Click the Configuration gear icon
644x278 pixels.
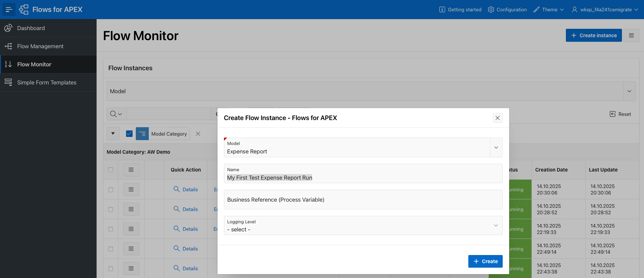point(491,9)
